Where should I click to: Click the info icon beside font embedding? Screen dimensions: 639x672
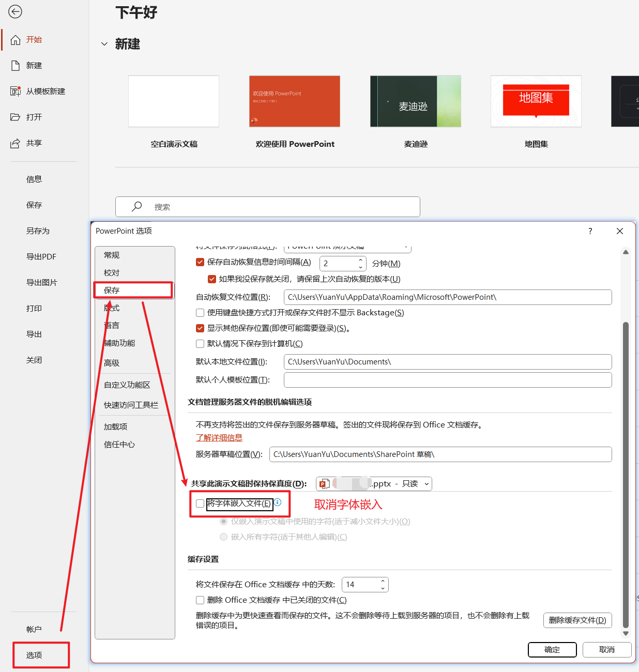[278, 502]
